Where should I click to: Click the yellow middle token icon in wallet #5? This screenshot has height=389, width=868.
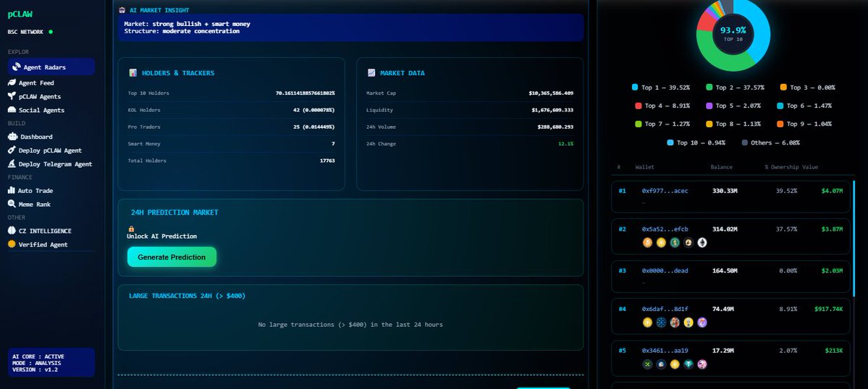point(674,364)
